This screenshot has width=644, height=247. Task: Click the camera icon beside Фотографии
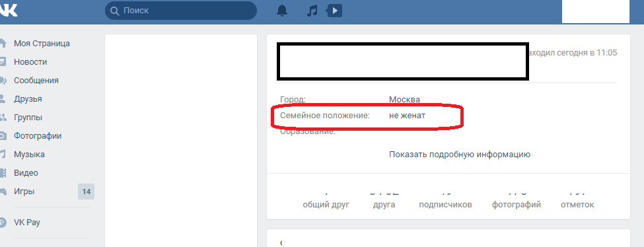3,135
